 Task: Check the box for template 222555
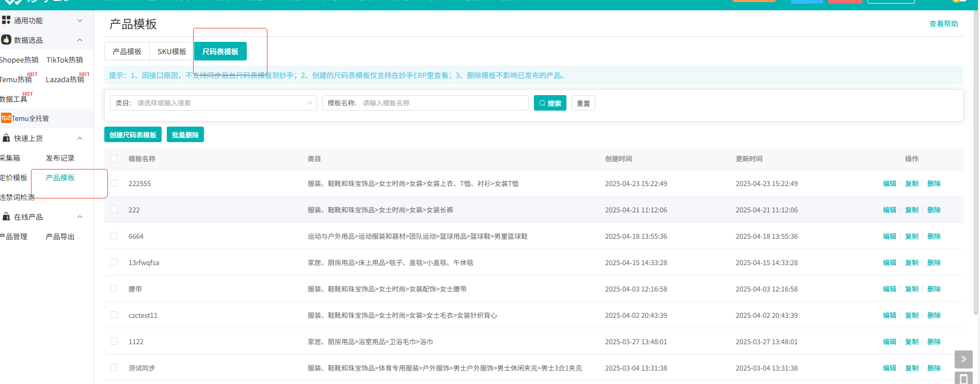click(x=114, y=183)
